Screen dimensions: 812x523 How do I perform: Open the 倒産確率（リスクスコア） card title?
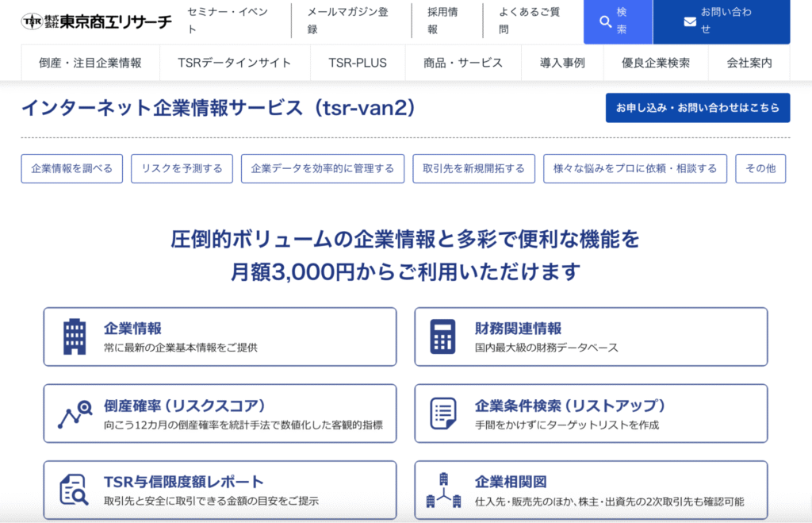pos(185,406)
